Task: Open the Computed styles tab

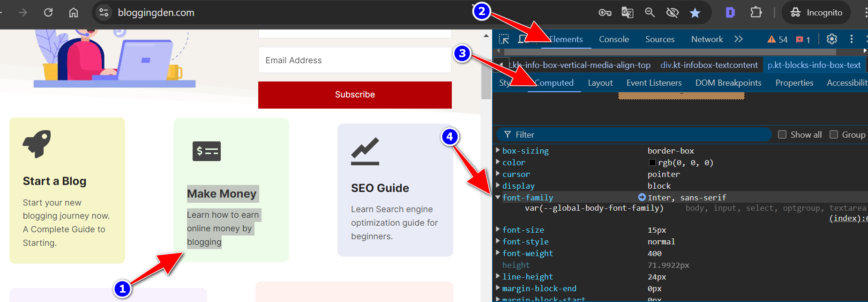Action: (554, 83)
